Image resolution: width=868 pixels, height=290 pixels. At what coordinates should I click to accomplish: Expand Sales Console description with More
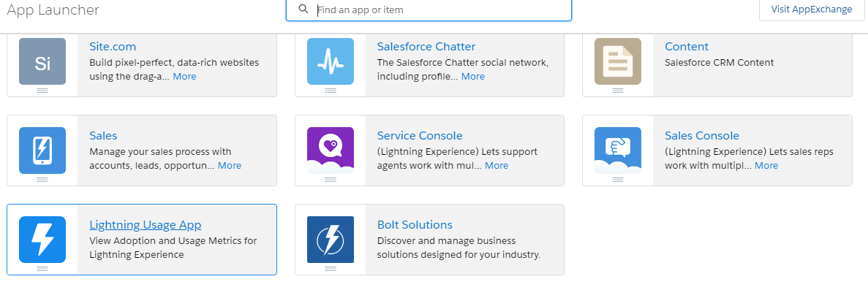click(x=766, y=166)
